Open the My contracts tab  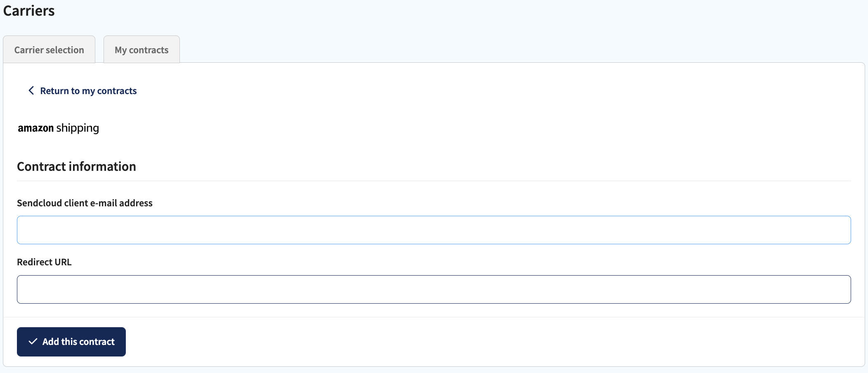[x=141, y=49]
